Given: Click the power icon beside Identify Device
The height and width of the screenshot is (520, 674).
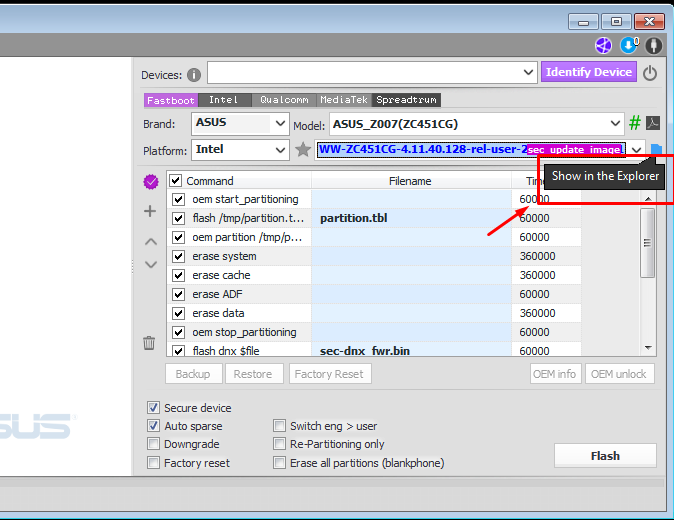Looking at the screenshot, I should click(650, 73).
